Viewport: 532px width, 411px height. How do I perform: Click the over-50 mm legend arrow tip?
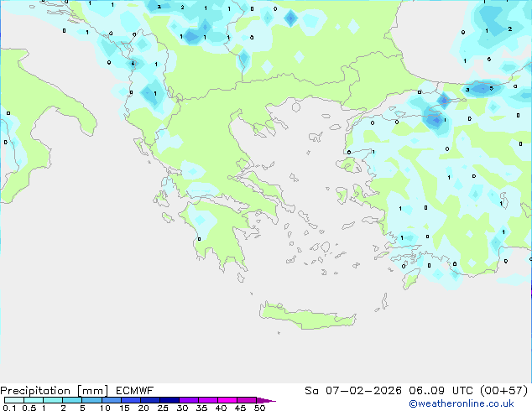266,400
